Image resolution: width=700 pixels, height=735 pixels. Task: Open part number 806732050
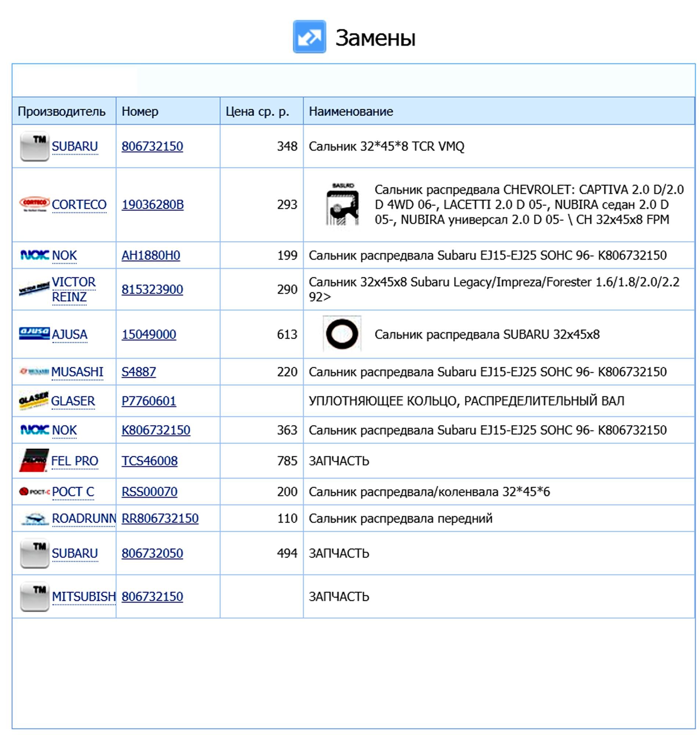tap(152, 553)
